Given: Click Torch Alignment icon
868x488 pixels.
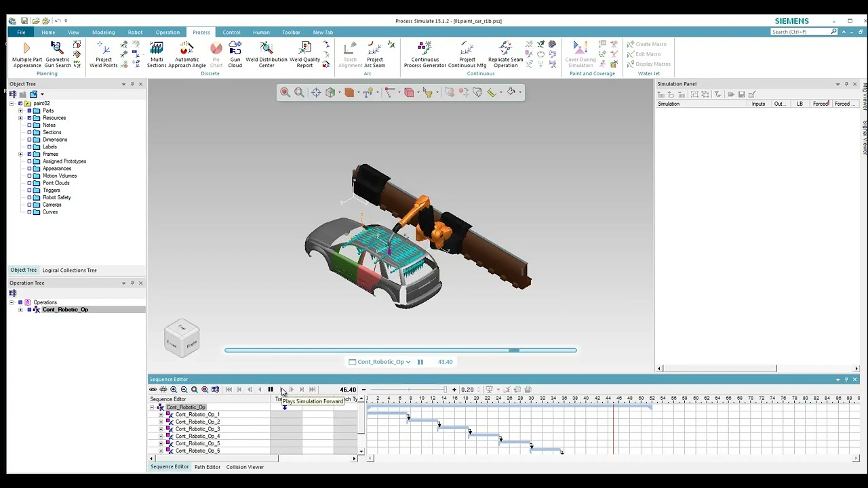Looking at the screenshot, I should pos(351,54).
